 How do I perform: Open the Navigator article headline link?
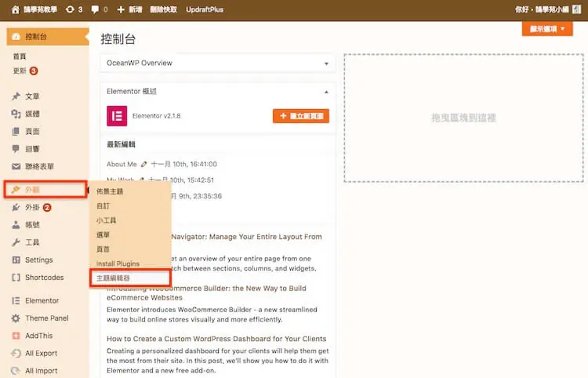(246, 237)
